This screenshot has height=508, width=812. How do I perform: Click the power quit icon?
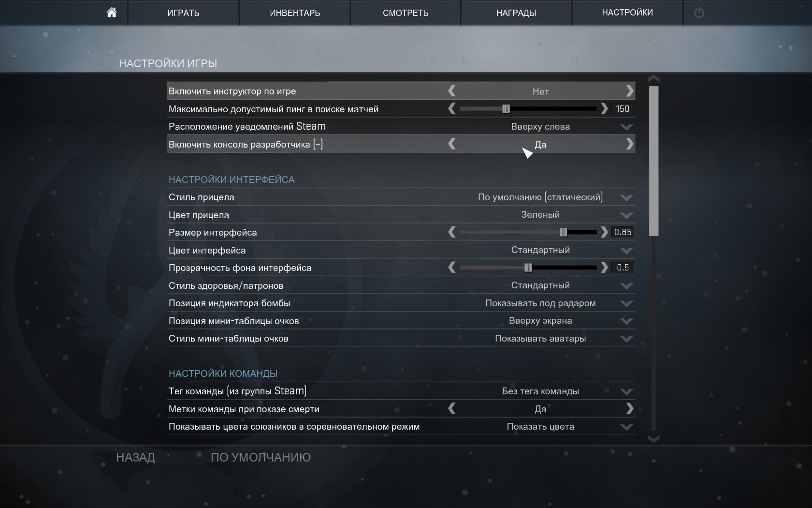click(x=699, y=13)
